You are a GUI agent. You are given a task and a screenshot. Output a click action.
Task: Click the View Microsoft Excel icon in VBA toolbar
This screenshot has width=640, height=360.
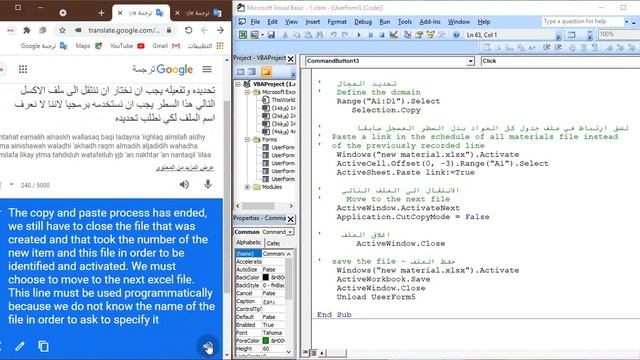tap(243, 35)
